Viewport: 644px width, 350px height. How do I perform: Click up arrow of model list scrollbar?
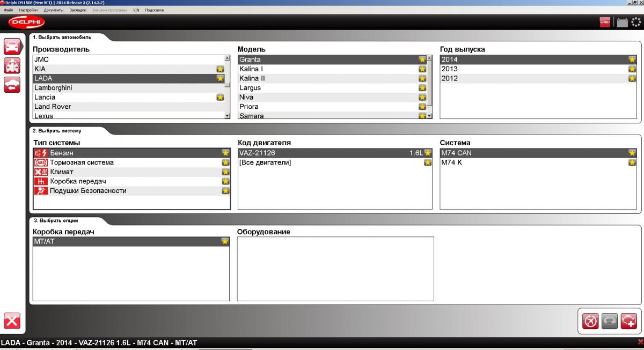pyautogui.click(x=429, y=58)
